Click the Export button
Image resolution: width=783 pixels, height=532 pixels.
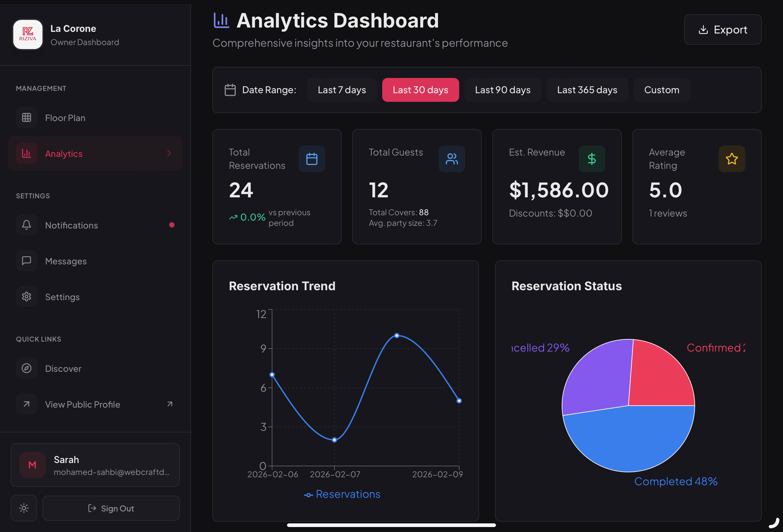pyautogui.click(x=722, y=30)
